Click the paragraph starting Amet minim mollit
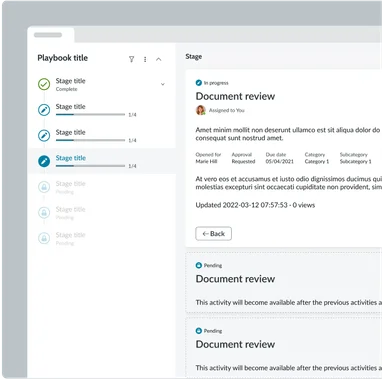 (288, 134)
